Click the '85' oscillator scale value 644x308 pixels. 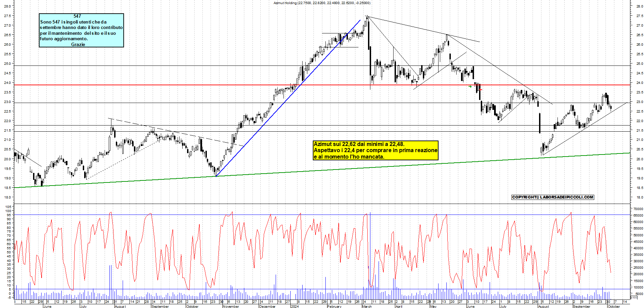coord(9,223)
